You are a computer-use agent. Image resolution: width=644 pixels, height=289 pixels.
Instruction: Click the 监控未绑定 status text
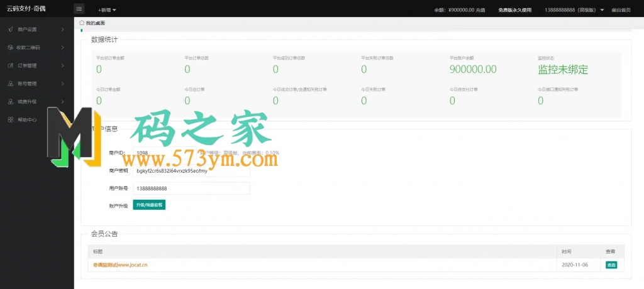click(563, 70)
